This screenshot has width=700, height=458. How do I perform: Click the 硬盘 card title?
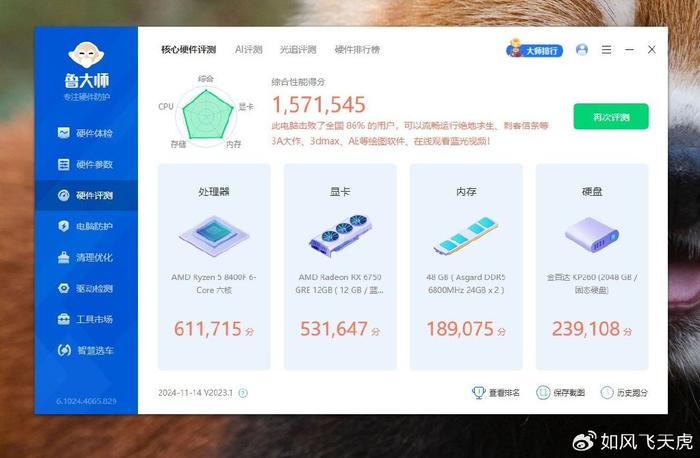592,192
